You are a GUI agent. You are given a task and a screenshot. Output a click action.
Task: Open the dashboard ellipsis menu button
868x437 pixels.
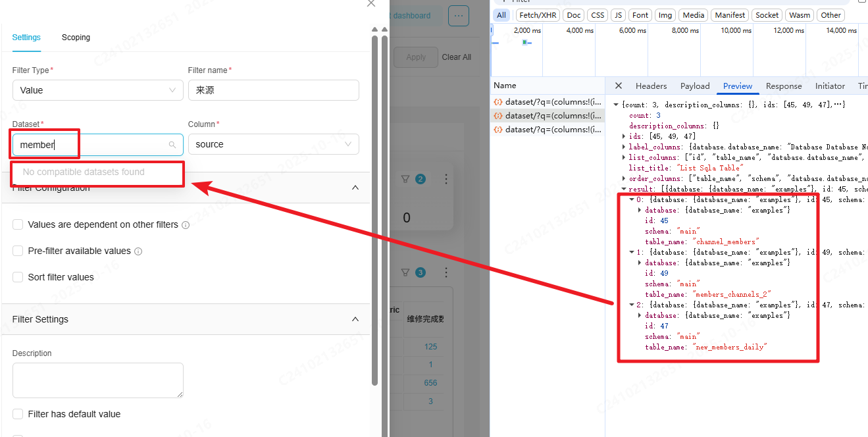coord(459,15)
